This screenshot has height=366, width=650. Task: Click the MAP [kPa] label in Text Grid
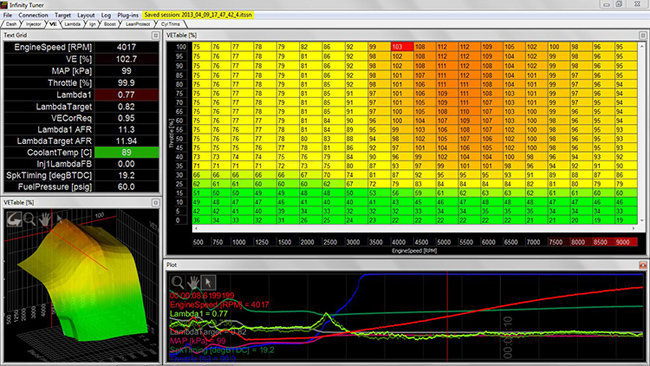71,71
